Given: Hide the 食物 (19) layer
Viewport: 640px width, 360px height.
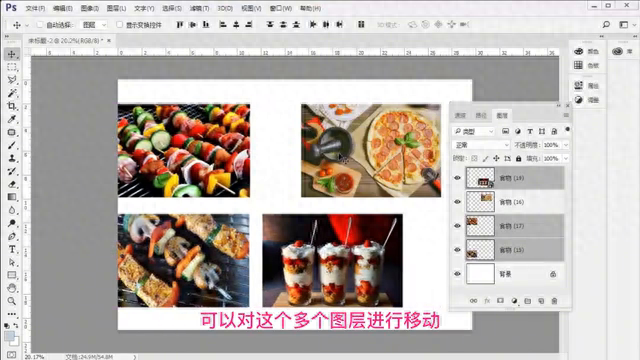Looking at the screenshot, I should [x=457, y=178].
